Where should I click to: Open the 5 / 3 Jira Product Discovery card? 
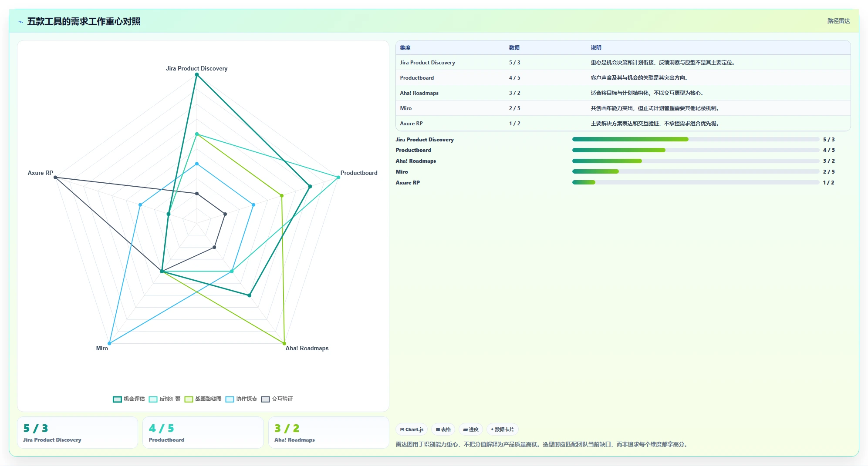78,432
